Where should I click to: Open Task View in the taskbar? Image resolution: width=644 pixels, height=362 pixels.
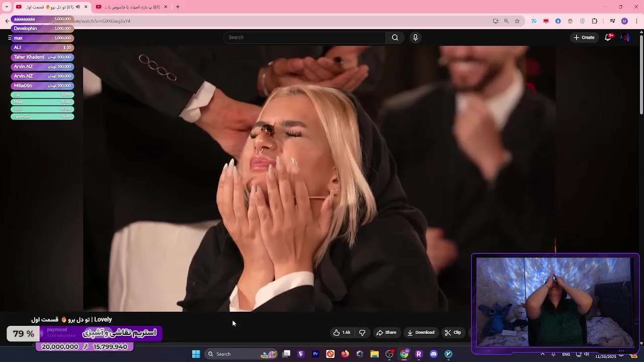tap(286, 354)
